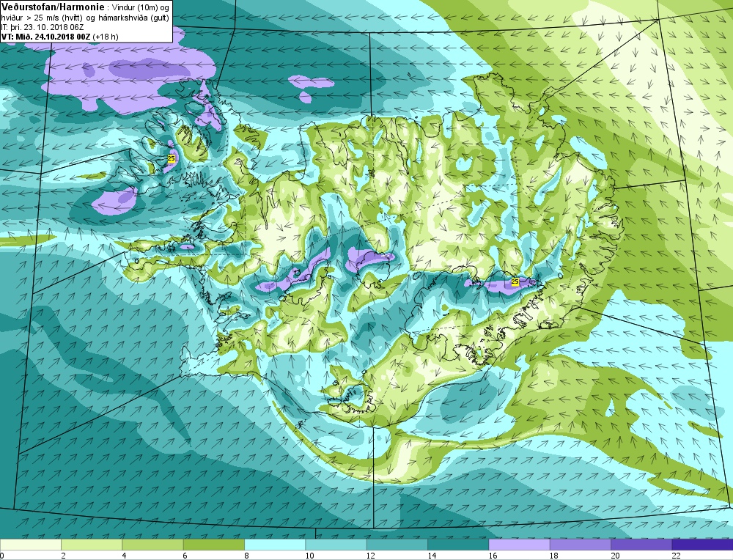Click the valid time line 'VT: Mið. 24.10.2018 00Z'
733x560 pixels.
[x=46, y=37]
